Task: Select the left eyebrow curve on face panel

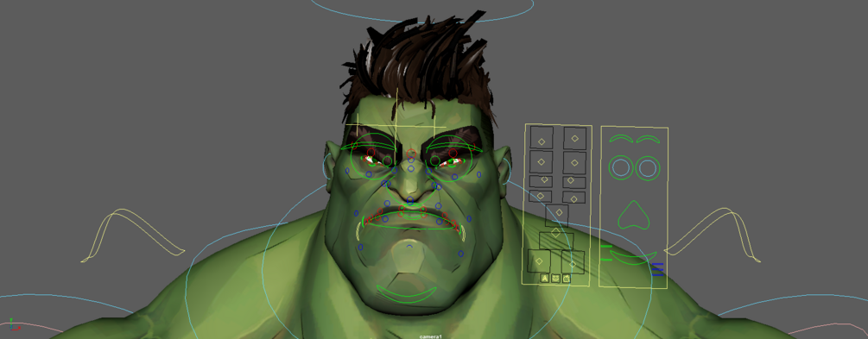Action: (620, 138)
